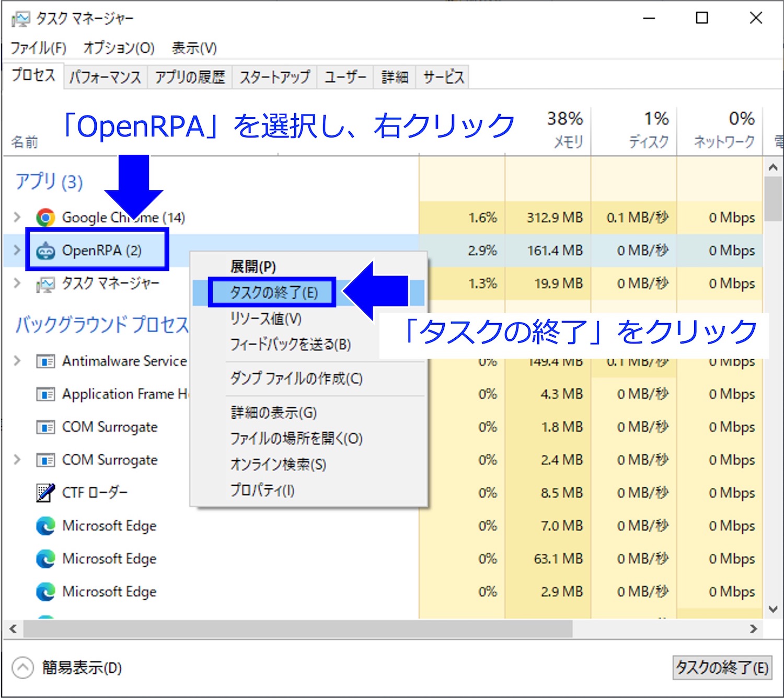Click the Microsoft Edge icon with 2.9 MB
The image size is (784, 698).
coord(45,591)
